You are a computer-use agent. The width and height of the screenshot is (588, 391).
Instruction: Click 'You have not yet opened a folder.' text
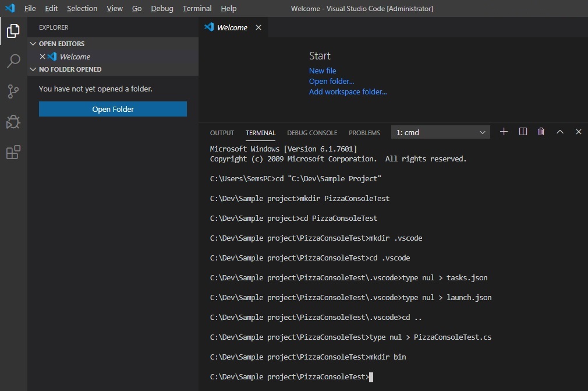click(x=95, y=89)
